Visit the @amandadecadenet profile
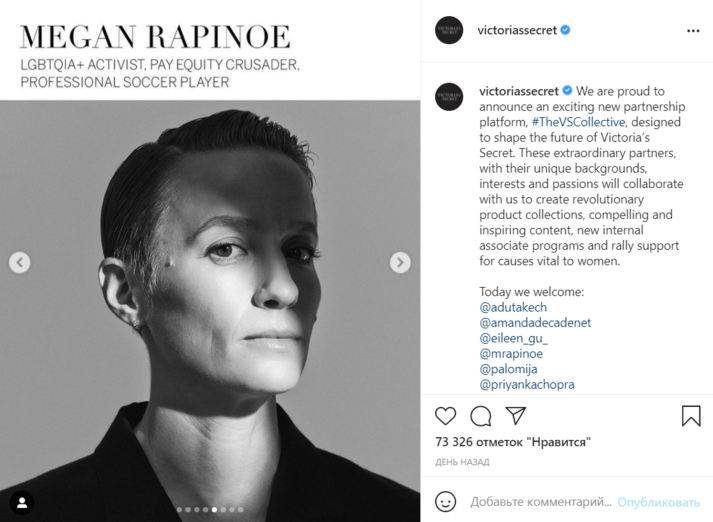713x522 pixels. click(535, 323)
